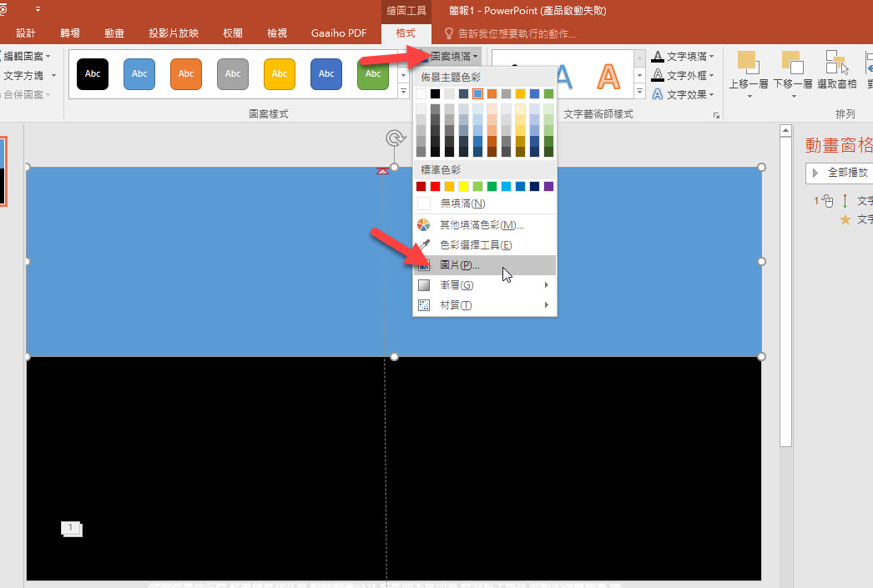Pick the light blue standard color
The width and height of the screenshot is (873, 588).
pyautogui.click(x=506, y=186)
